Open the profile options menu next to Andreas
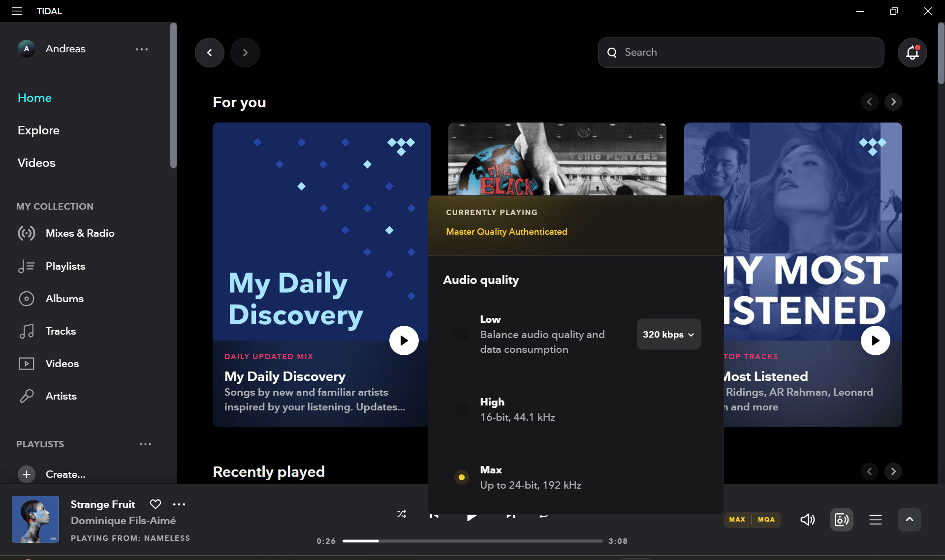The height and width of the screenshot is (560, 945). pyautogui.click(x=142, y=49)
